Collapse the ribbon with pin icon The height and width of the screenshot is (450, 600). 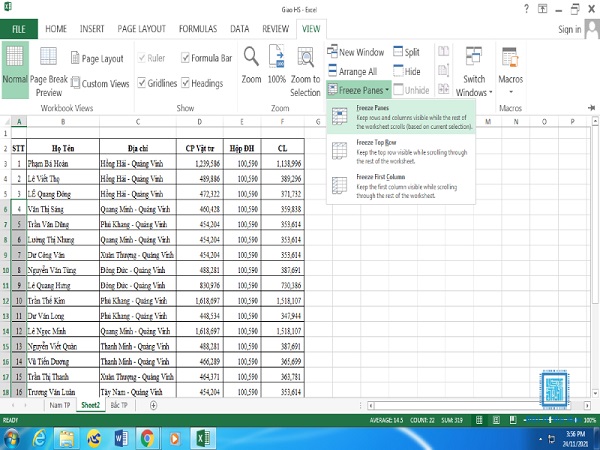point(591,108)
